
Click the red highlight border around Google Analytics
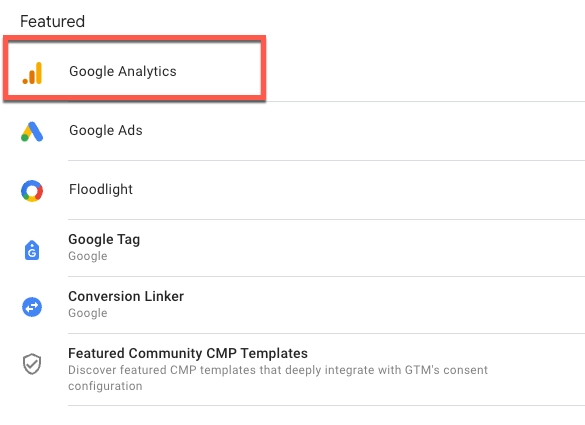point(134,38)
